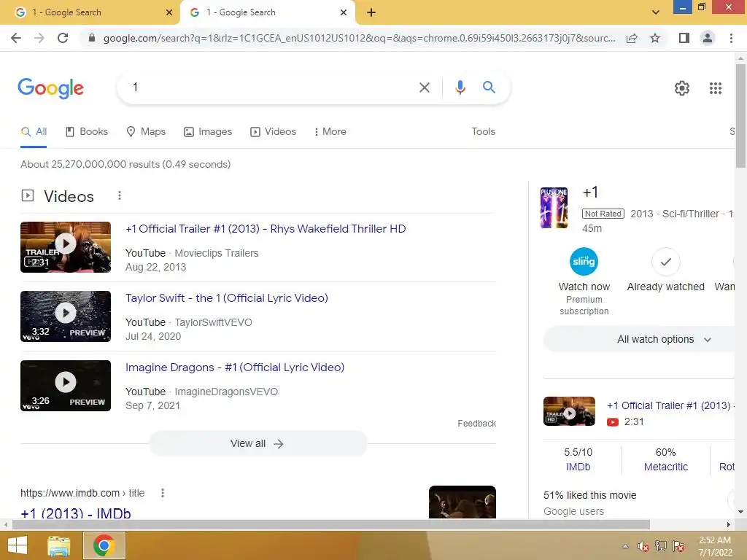Open the Videos section three-dot options

coord(120,195)
